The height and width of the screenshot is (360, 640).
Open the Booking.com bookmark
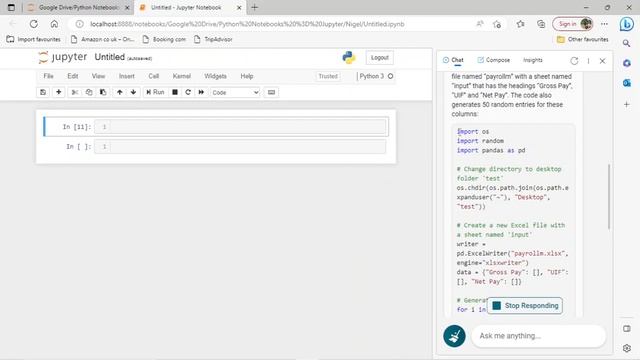164,39
